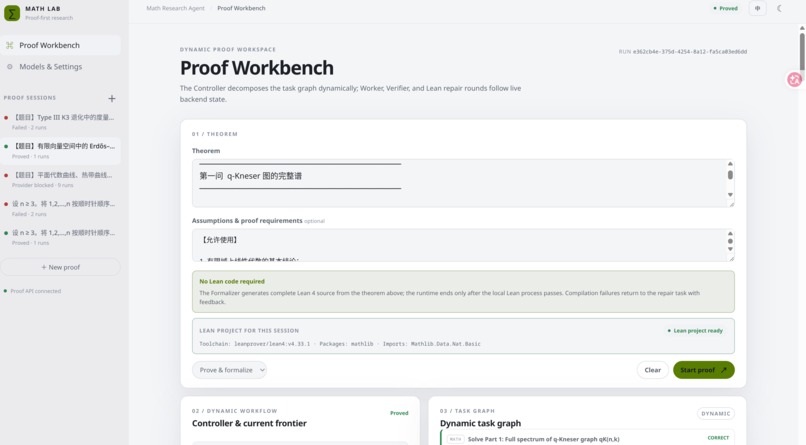Viewport: 806px width, 445px height.
Task: Open the 'Solve Part 1' task row
Action: [588, 438]
